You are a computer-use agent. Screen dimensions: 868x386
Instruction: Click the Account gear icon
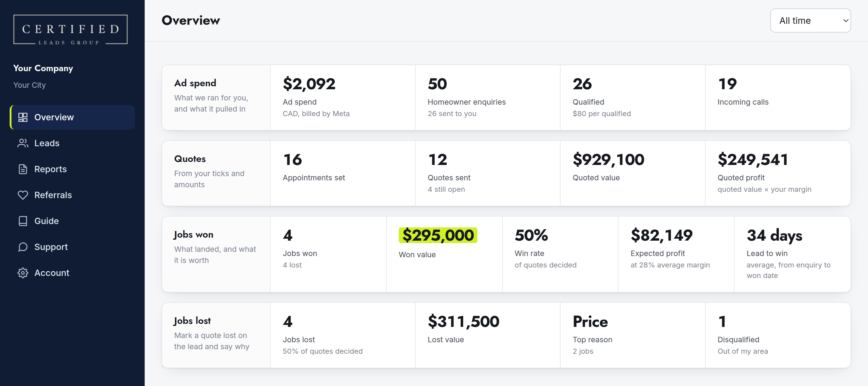[x=23, y=273]
